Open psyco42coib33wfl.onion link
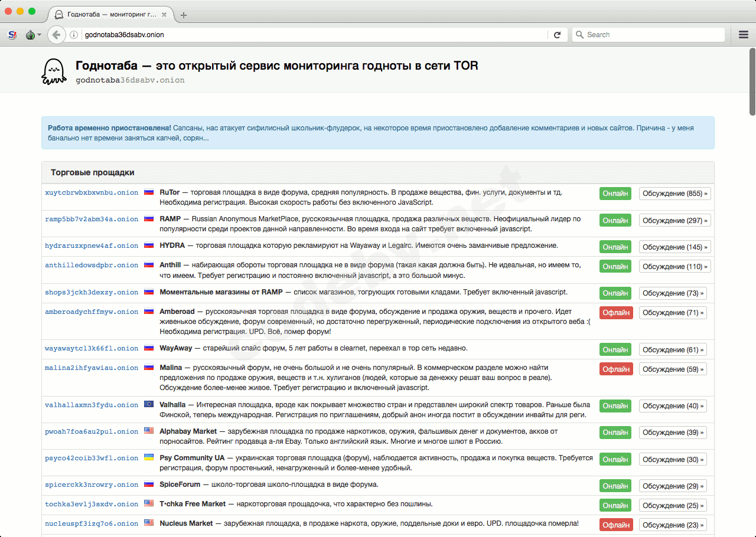This screenshot has width=756, height=537. point(92,458)
